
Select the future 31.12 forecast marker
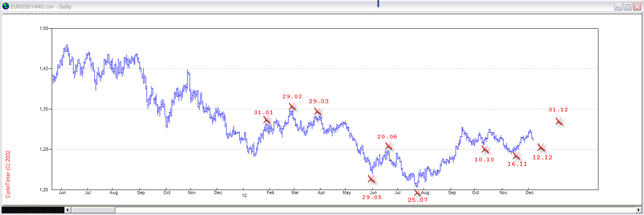pyautogui.click(x=559, y=122)
